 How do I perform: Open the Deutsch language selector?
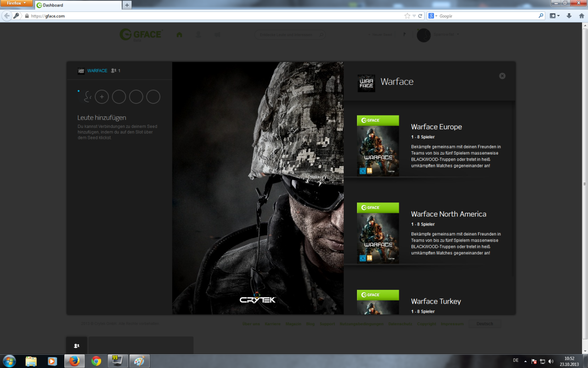coord(485,324)
